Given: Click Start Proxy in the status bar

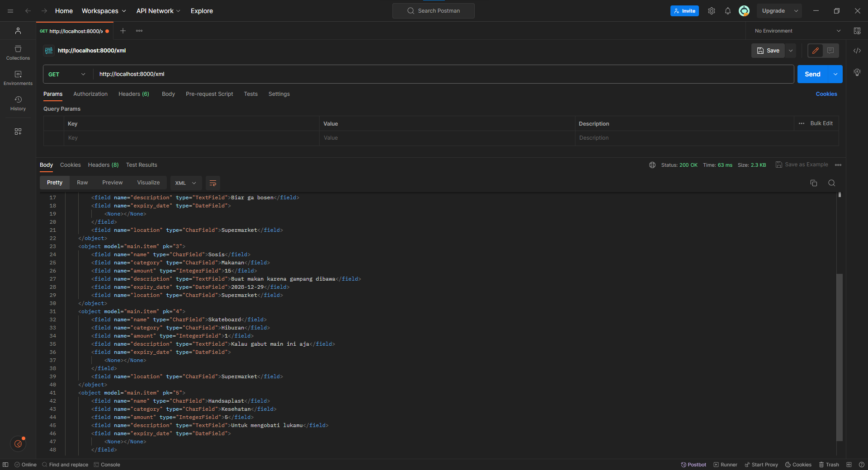Looking at the screenshot, I should point(761,465).
